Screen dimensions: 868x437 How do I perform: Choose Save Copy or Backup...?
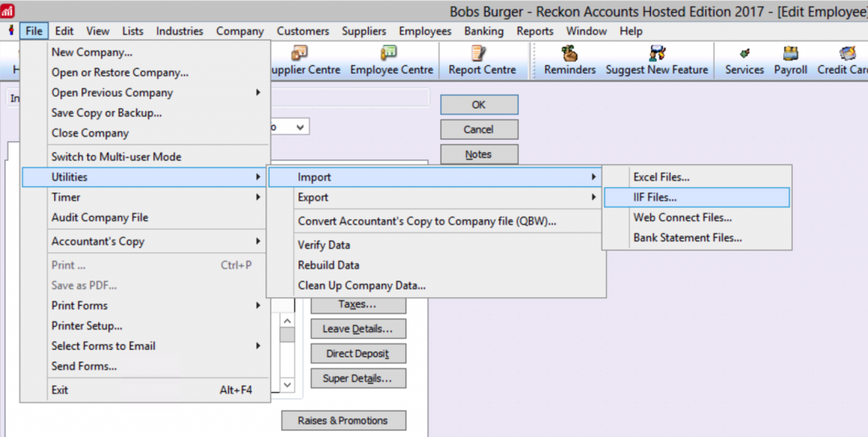coord(146,113)
